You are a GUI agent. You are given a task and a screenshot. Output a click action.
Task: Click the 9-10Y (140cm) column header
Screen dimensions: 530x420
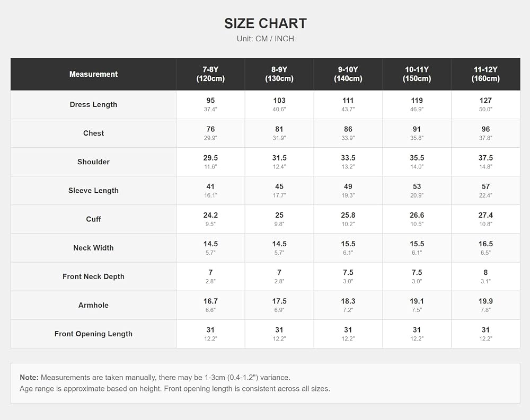348,74
